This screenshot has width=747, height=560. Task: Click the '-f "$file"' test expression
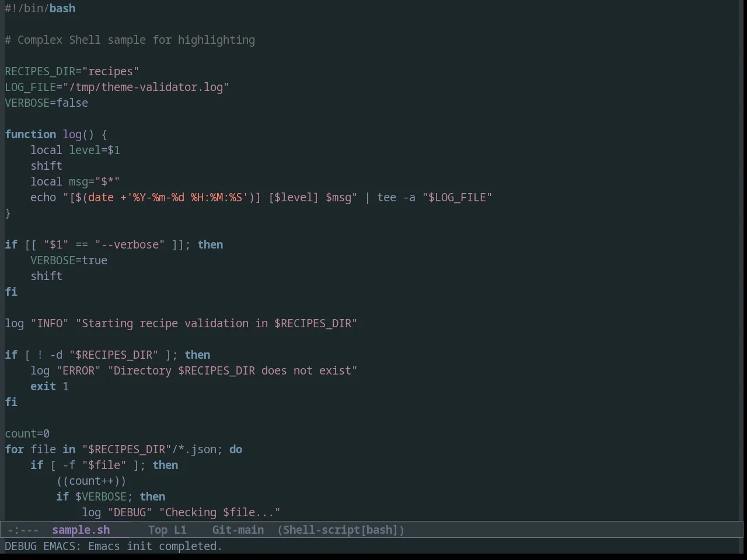coord(95,465)
